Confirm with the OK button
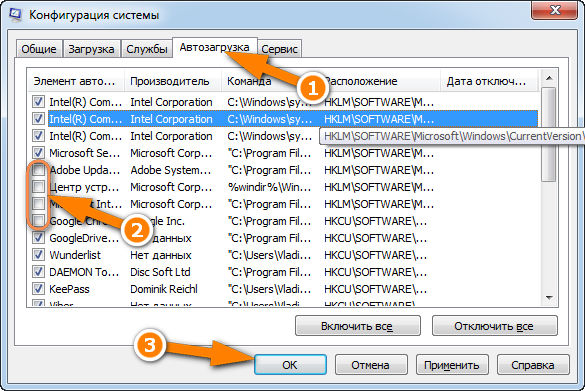The height and width of the screenshot is (391, 585). click(x=290, y=365)
